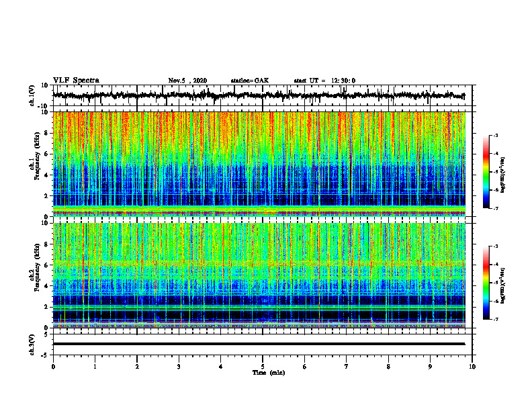Click the "5" tick on ch.3(V) axis

click(x=46, y=334)
